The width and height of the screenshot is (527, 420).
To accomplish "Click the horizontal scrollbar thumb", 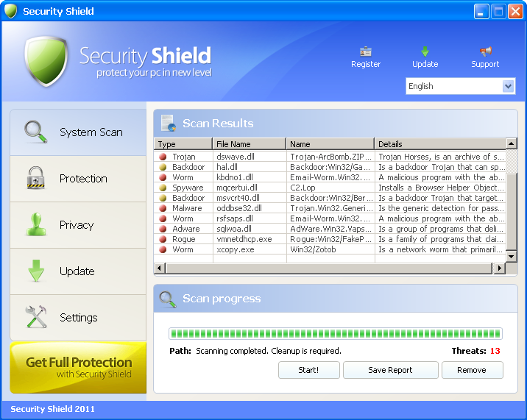I will [x=329, y=268].
